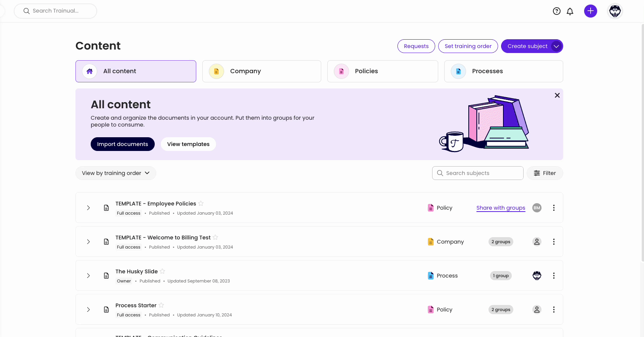
Task: Click the pink Policy icon on Process Starter row
Action: pos(431,310)
